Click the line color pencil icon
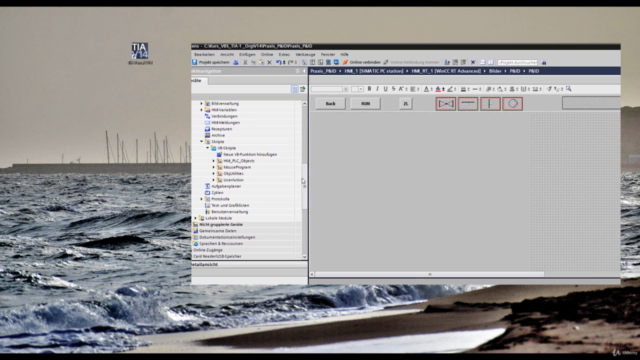The height and width of the screenshot is (360, 640). pyautogui.click(x=450, y=89)
